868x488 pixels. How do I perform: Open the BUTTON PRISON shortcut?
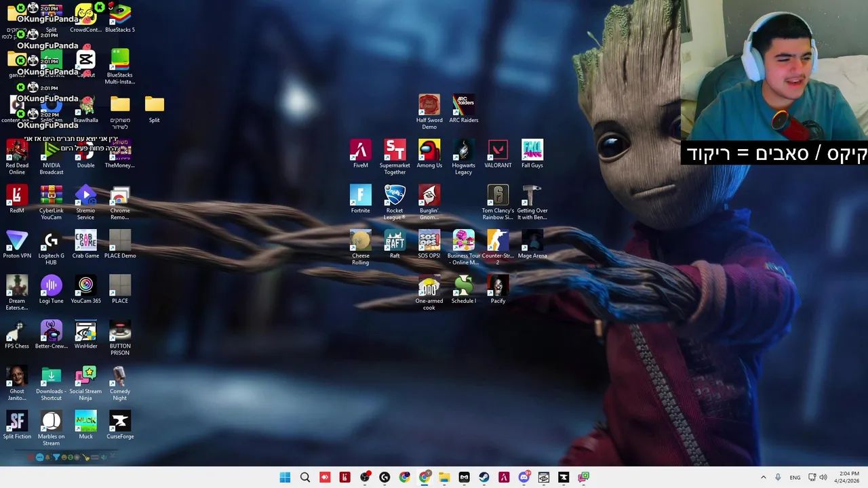(120, 338)
